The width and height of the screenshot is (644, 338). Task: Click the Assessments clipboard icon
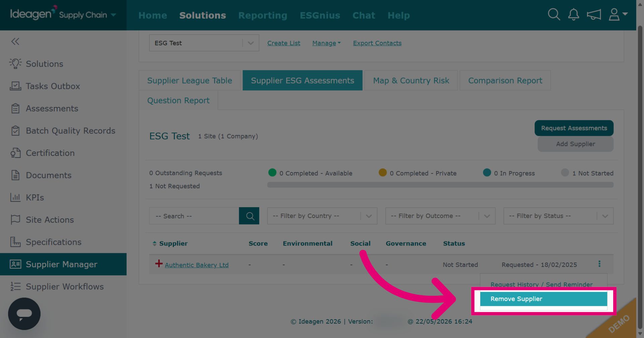coord(15,108)
